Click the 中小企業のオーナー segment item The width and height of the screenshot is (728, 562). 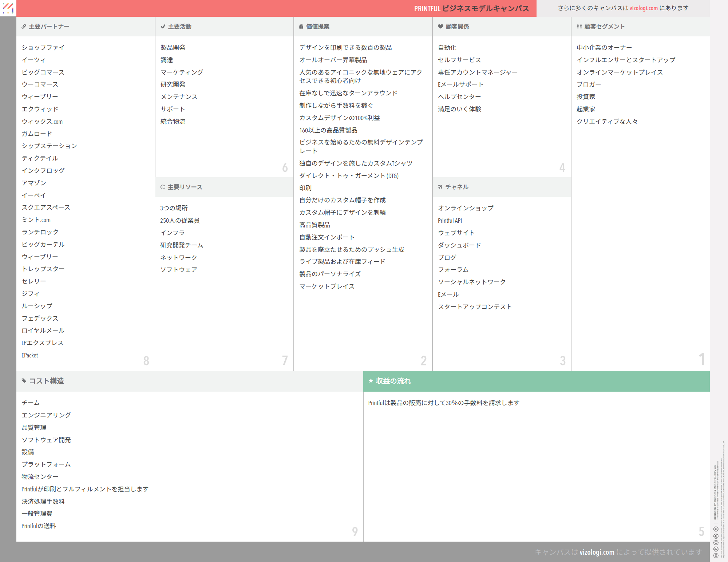[604, 48]
